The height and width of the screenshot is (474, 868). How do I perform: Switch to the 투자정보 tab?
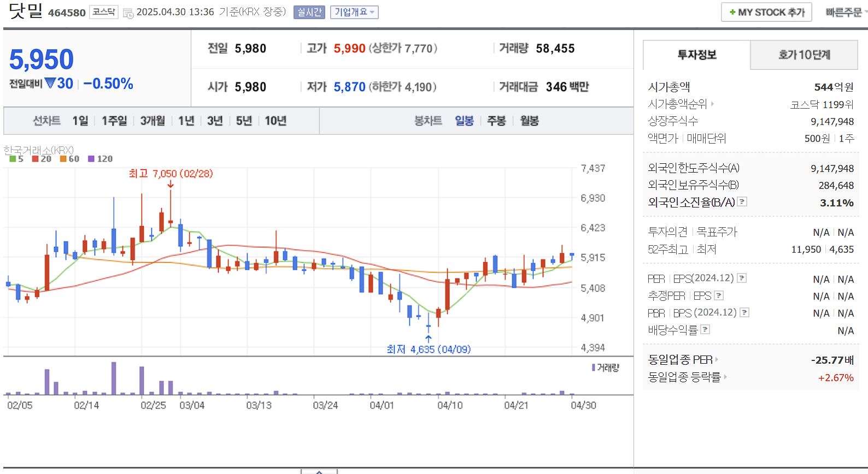click(x=697, y=55)
